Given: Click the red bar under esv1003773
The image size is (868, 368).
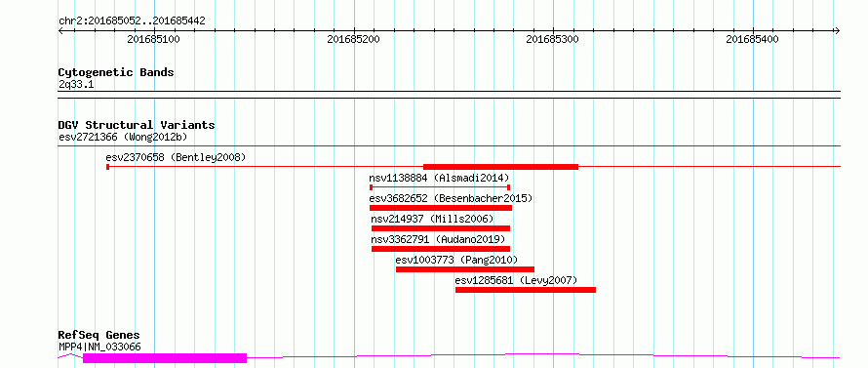Looking at the screenshot, I should point(465,269).
